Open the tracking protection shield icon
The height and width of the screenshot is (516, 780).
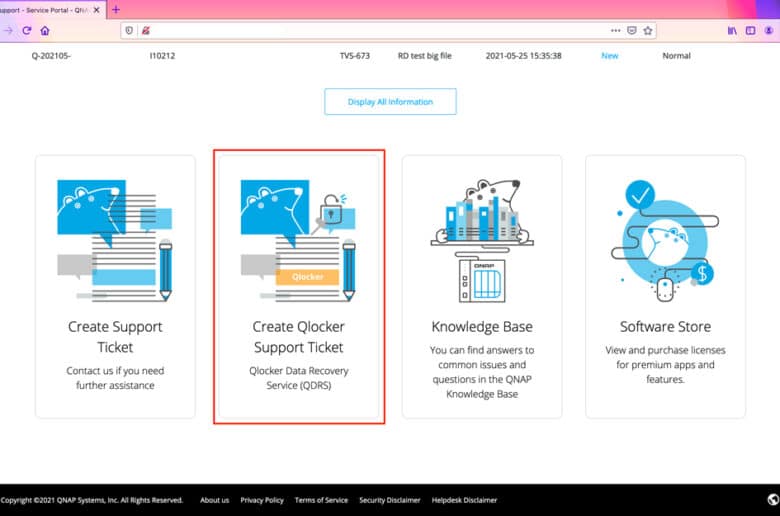(x=129, y=30)
